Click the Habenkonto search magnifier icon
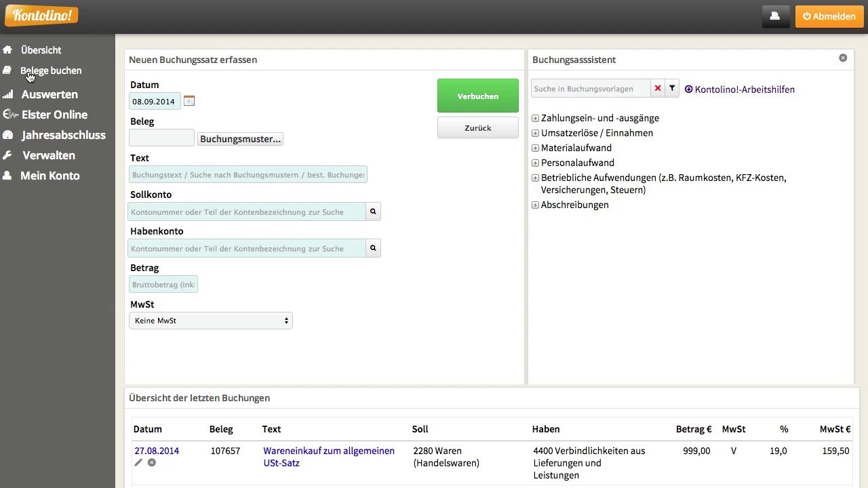 [x=372, y=249]
